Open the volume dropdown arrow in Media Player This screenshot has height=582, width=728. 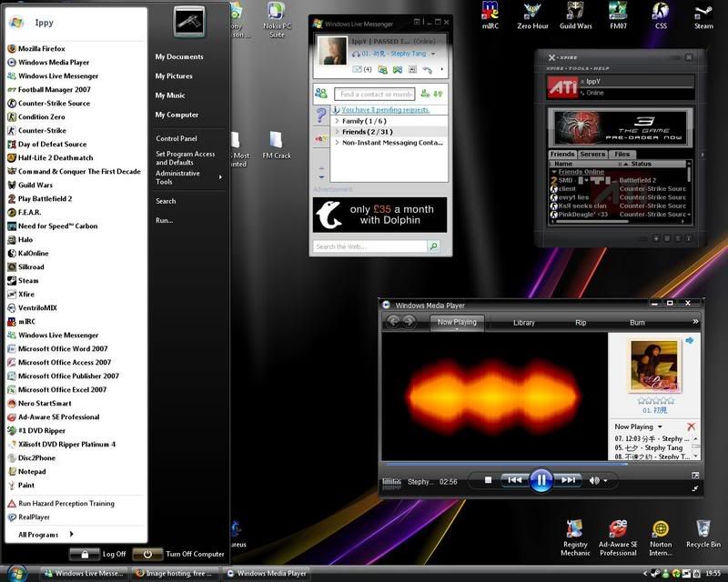click(x=605, y=481)
